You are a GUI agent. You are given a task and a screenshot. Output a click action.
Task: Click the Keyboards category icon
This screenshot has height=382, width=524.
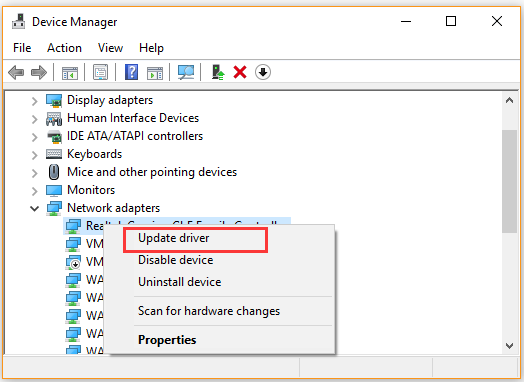[54, 154]
